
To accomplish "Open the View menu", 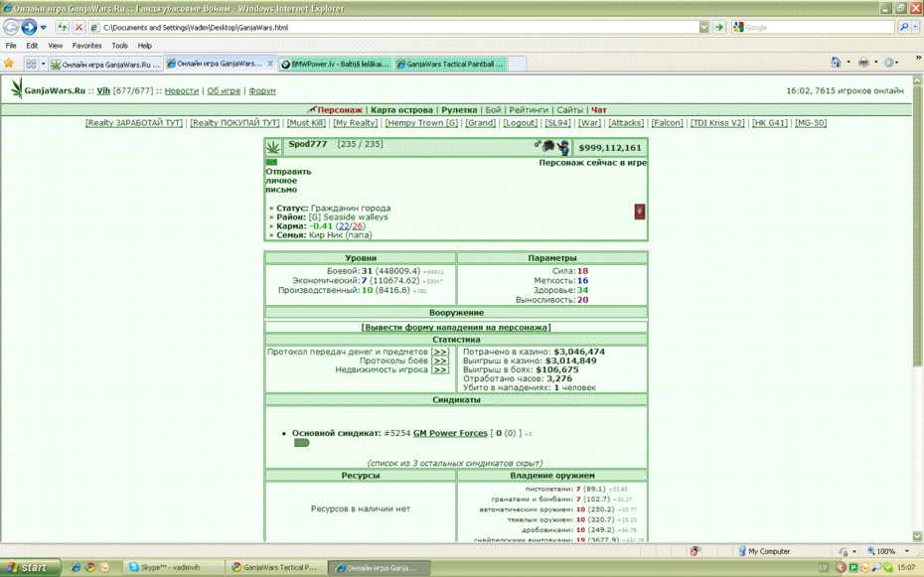I will 56,46.
